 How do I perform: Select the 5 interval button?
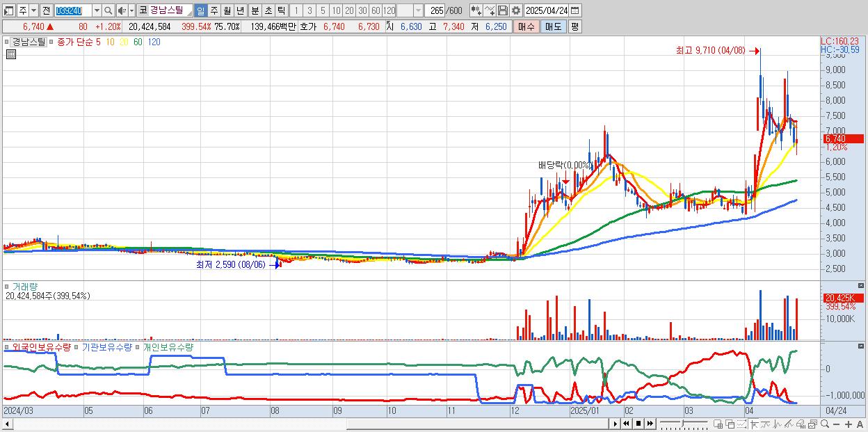click(323, 10)
